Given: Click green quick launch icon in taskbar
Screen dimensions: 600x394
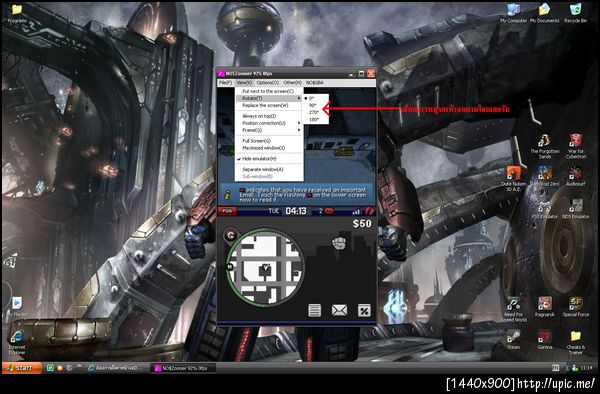Looking at the screenshot, I should tap(50, 368).
